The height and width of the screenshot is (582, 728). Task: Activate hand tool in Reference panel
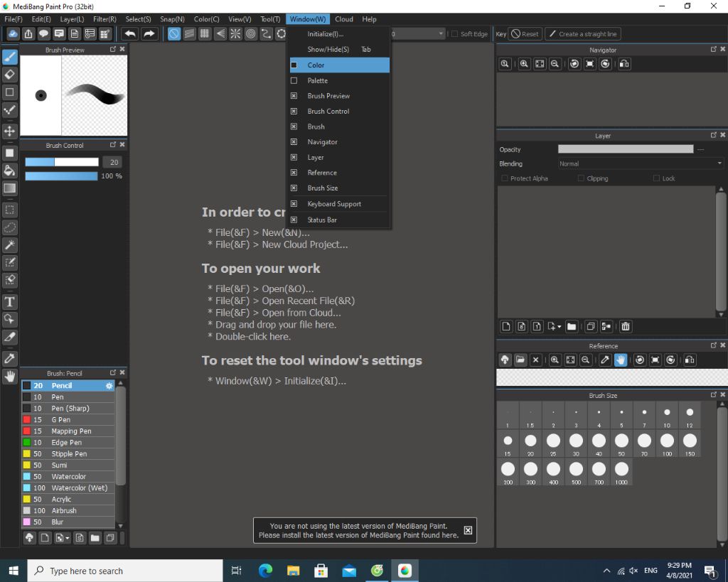coord(621,360)
